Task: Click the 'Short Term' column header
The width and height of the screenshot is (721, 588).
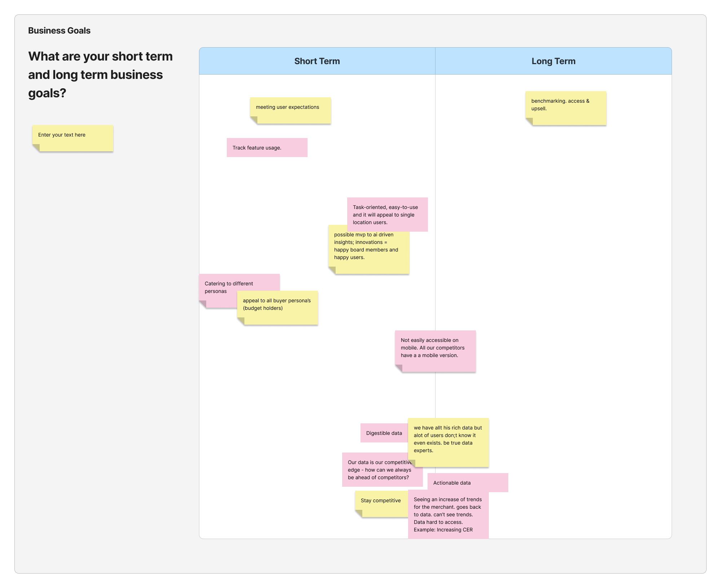Action: pos(317,61)
